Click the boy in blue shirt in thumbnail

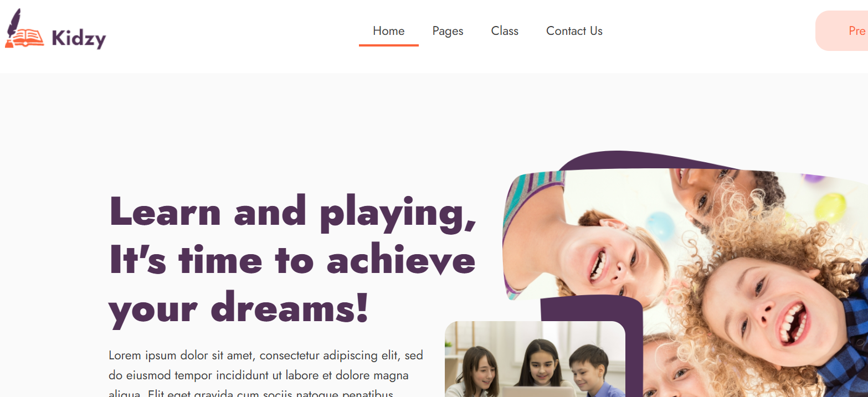coord(590,371)
